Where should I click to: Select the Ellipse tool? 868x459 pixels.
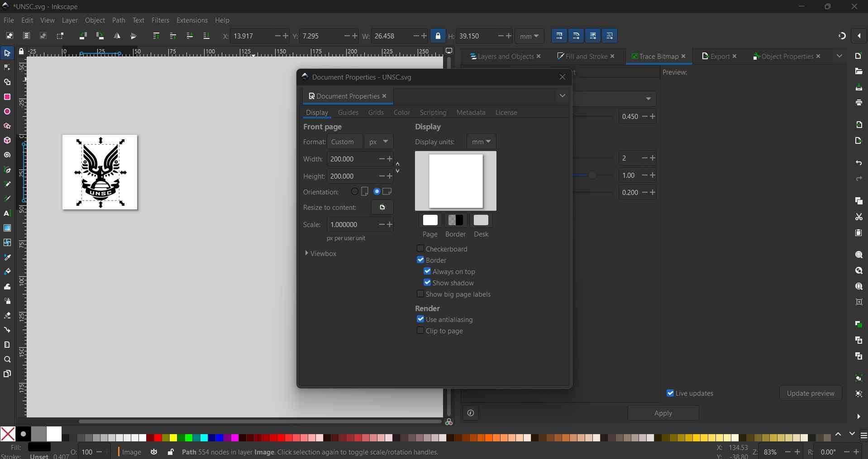pos(7,112)
